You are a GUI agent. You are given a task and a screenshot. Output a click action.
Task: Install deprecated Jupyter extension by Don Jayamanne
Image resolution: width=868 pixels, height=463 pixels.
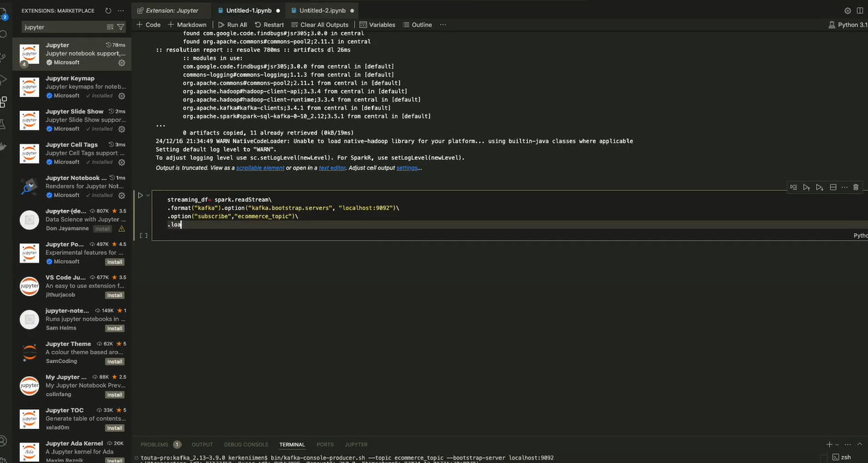[103, 228]
